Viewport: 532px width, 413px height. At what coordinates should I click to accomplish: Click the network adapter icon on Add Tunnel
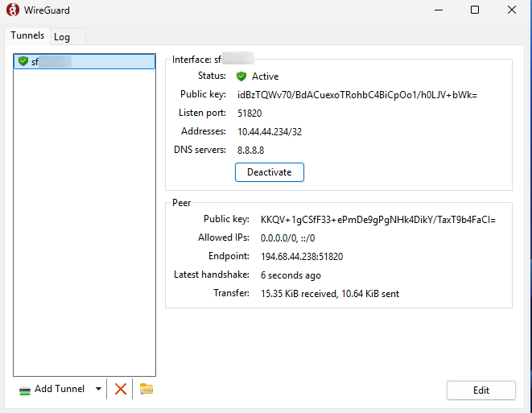click(25, 390)
